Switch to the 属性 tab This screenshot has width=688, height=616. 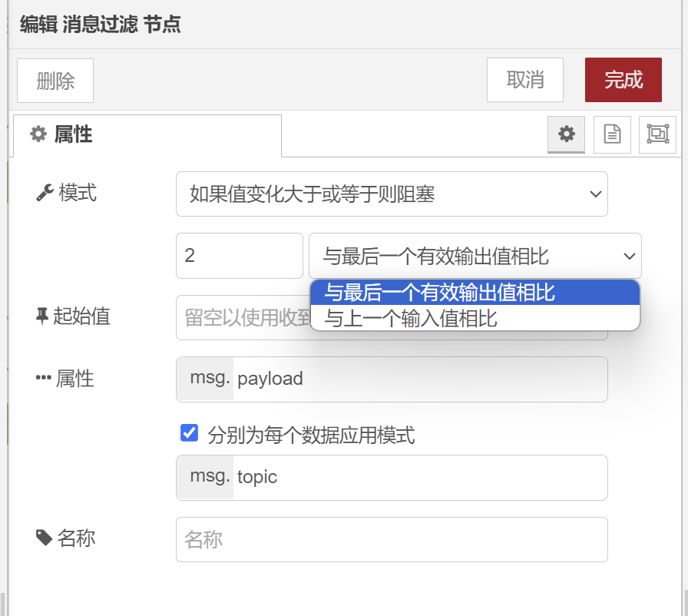tap(147, 136)
